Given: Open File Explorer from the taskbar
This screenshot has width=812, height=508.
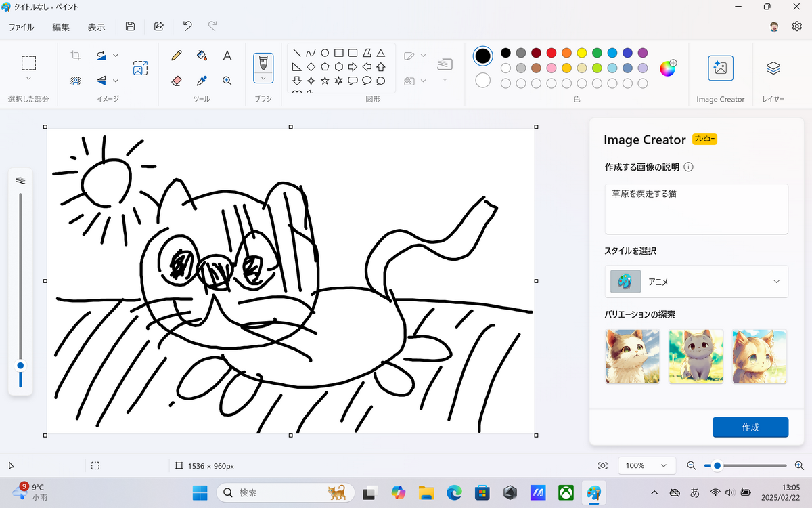Looking at the screenshot, I should click(426, 492).
